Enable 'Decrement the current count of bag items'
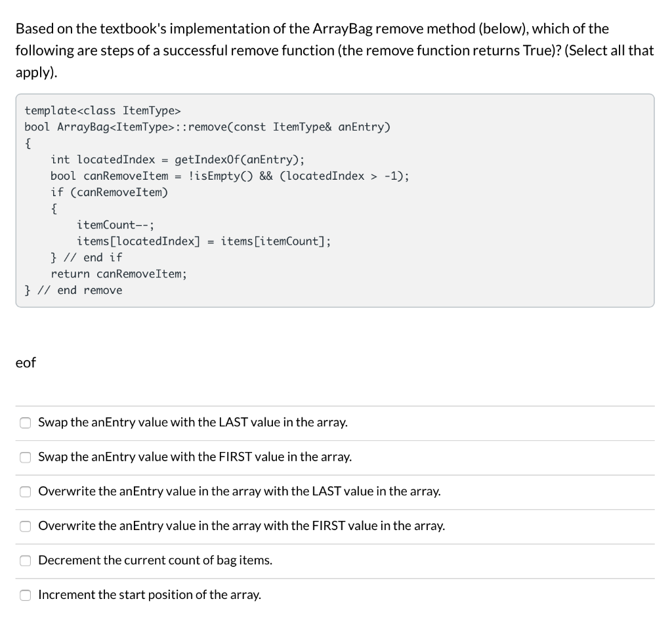This screenshot has height=618, width=672. coord(25,560)
